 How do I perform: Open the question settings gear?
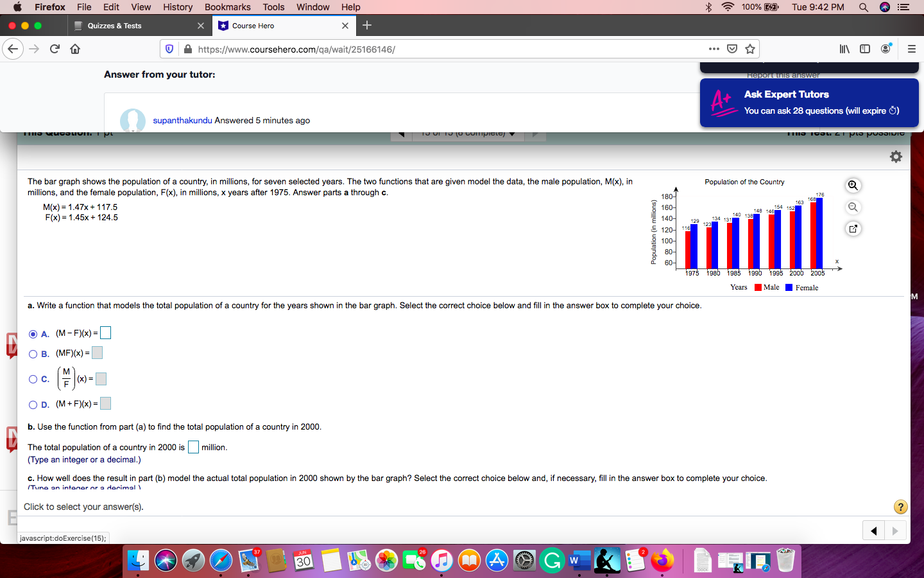click(896, 155)
